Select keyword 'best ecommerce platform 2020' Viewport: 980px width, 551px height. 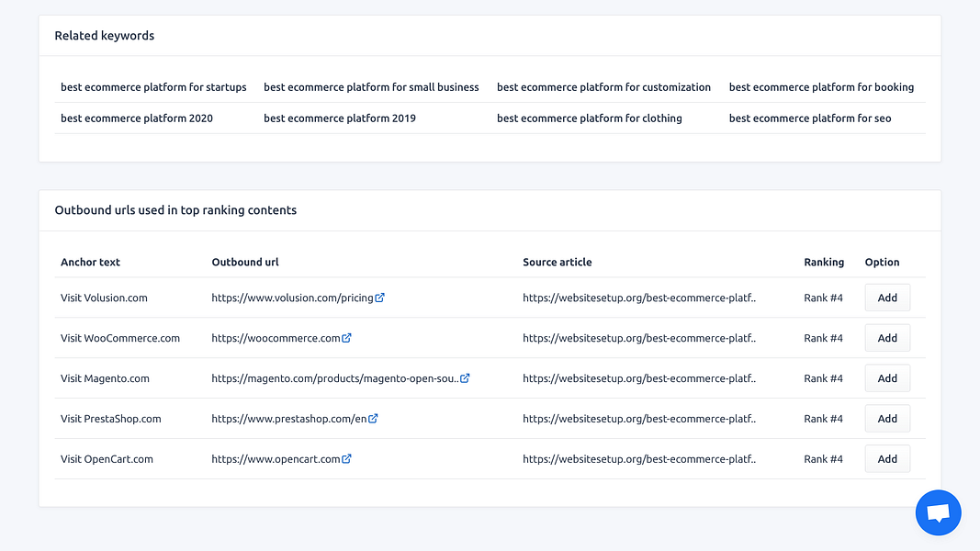click(x=136, y=118)
